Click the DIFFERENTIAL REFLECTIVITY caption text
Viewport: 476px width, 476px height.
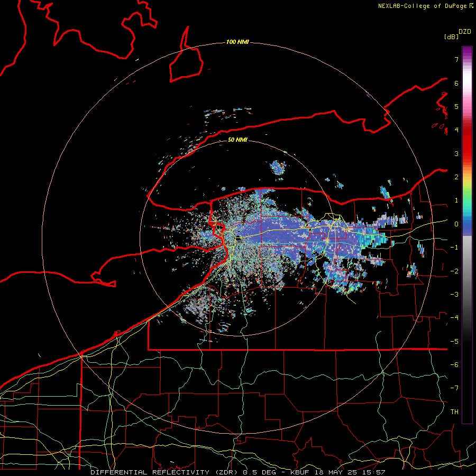pos(150,472)
